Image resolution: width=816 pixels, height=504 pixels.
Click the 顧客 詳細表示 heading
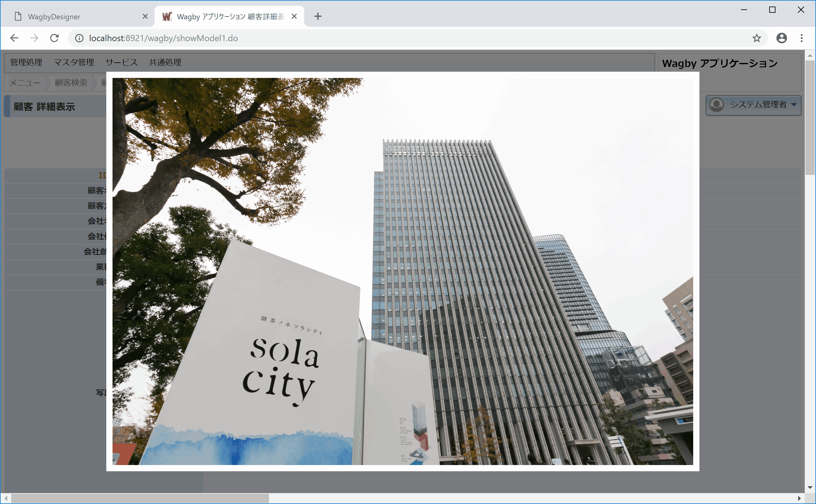pos(44,107)
